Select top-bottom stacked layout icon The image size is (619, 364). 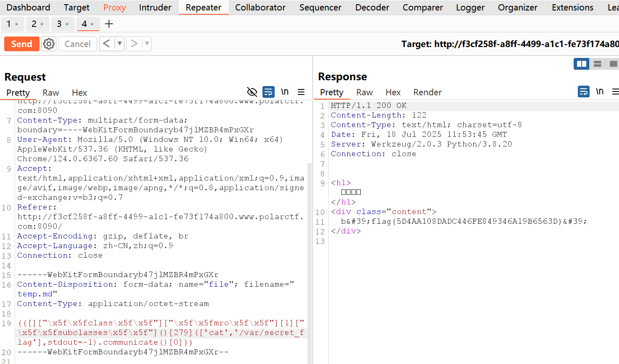point(598,64)
